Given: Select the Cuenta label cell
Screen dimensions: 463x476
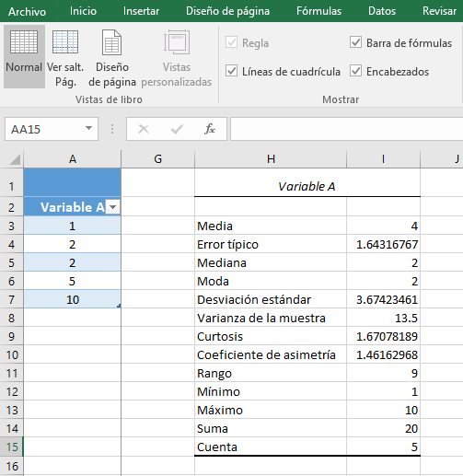Looking at the screenshot, I should pos(271,447).
